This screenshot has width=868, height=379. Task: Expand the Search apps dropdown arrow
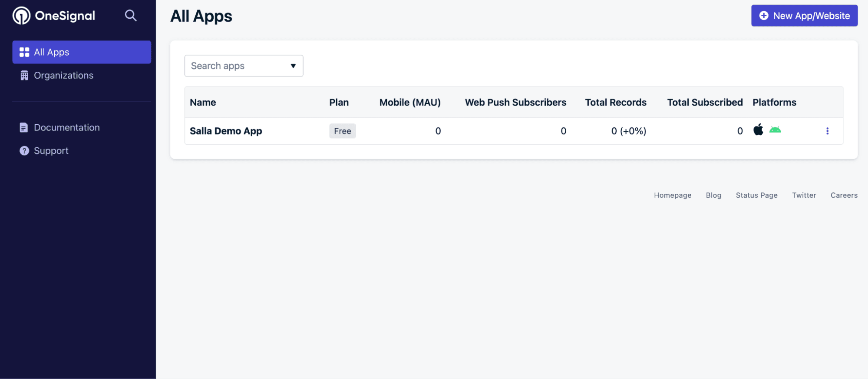coord(293,66)
